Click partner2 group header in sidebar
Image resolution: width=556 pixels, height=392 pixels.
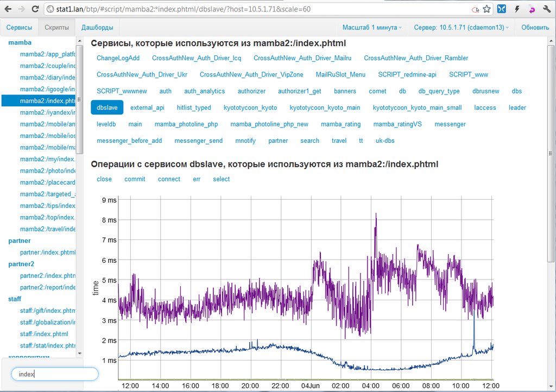21,264
